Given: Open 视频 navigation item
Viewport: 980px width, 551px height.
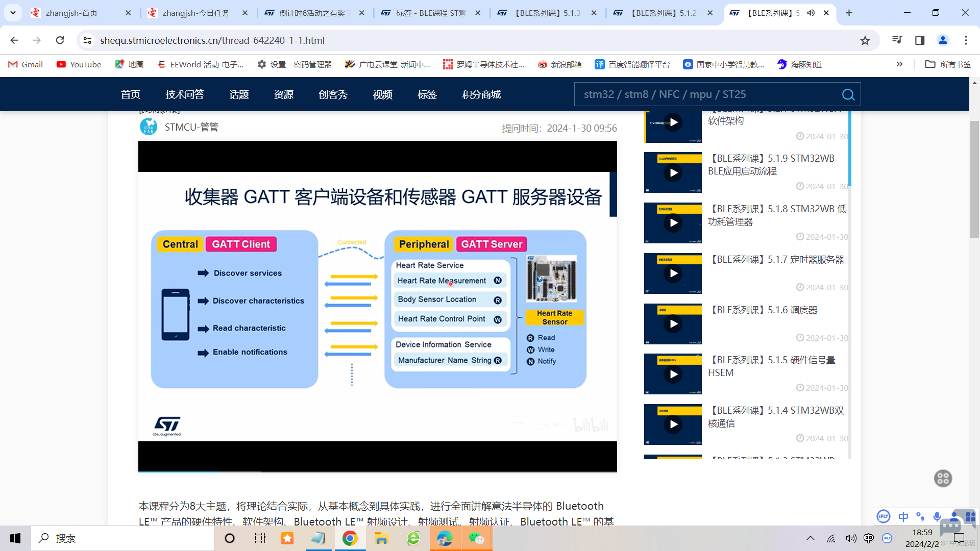Looking at the screenshot, I should pos(382,94).
